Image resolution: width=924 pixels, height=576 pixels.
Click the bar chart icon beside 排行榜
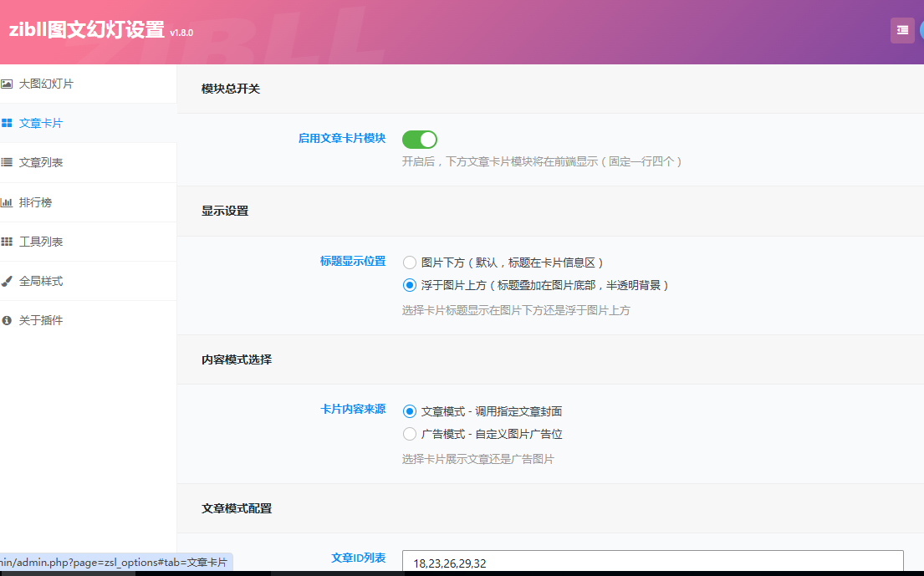point(7,202)
